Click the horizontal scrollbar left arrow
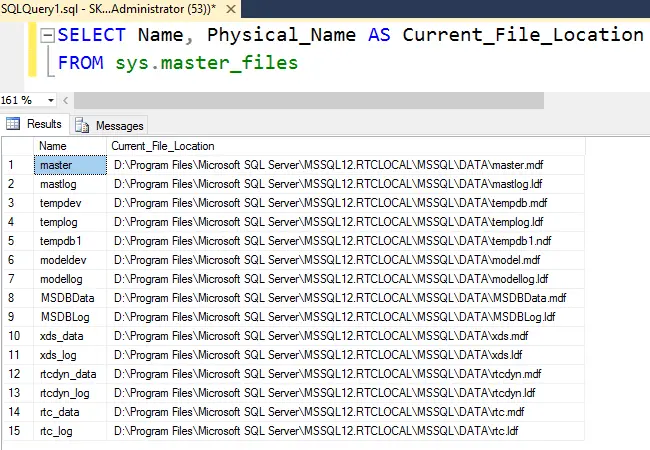The width and height of the screenshot is (650, 450). tap(65, 100)
